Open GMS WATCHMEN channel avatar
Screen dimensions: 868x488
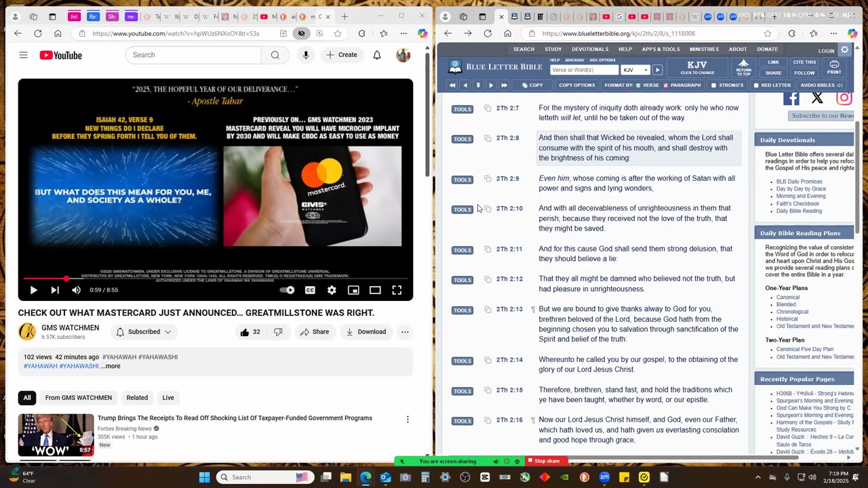click(27, 331)
